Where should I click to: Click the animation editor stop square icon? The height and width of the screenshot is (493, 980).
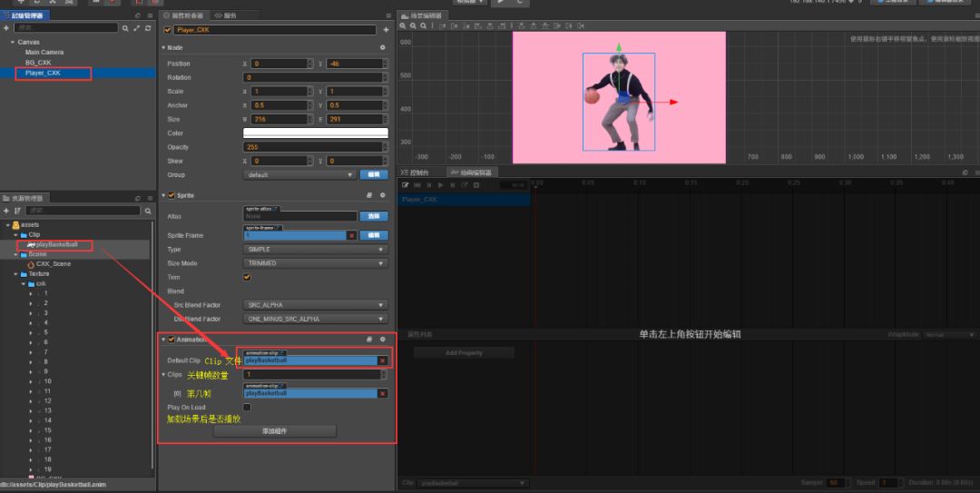tap(476, 185)
